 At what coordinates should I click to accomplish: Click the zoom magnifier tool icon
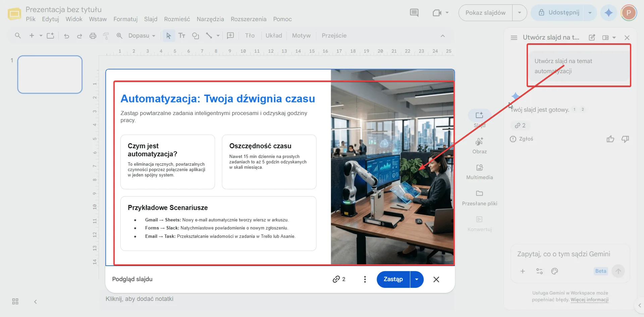point(119,36)
